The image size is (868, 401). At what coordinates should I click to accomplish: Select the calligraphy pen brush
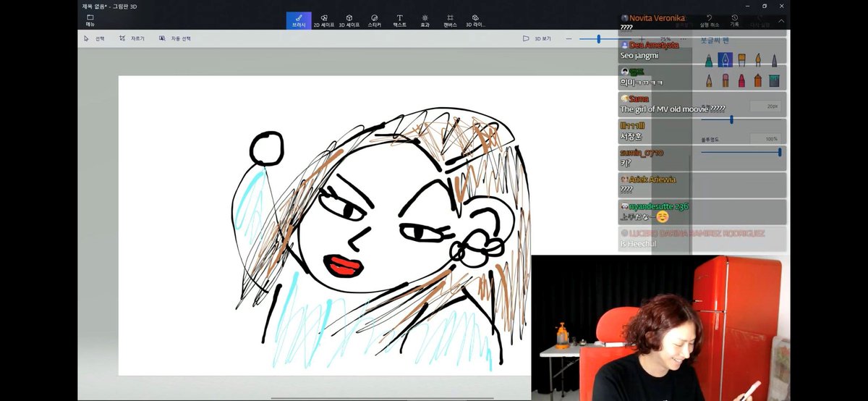click(726, 59)
